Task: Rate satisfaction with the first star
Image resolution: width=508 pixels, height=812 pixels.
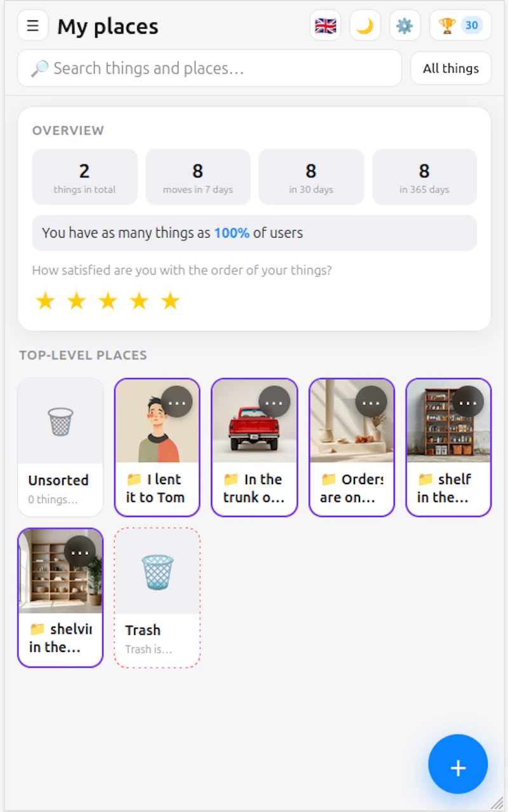Action: tap(44, 301)
